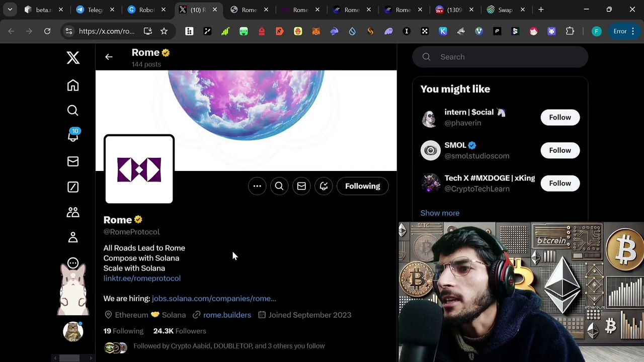
Task: Focus the X Search field
Action: coord(500,57)
